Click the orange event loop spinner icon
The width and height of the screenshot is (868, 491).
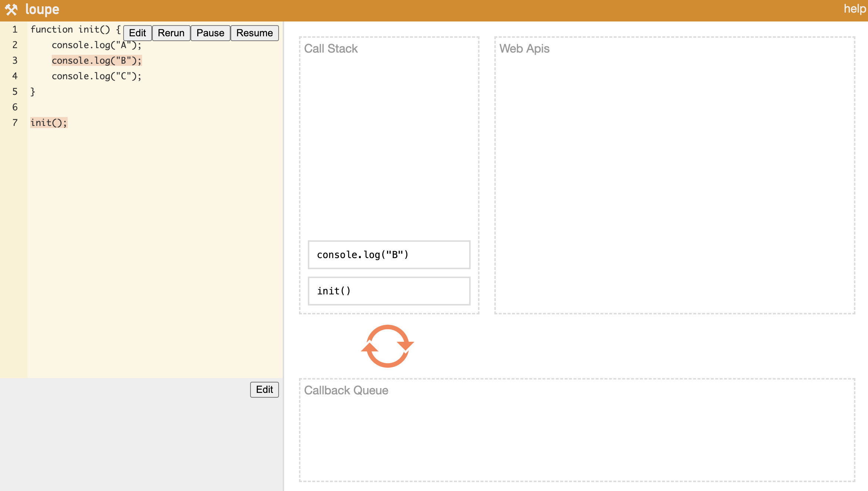[387, 346]
